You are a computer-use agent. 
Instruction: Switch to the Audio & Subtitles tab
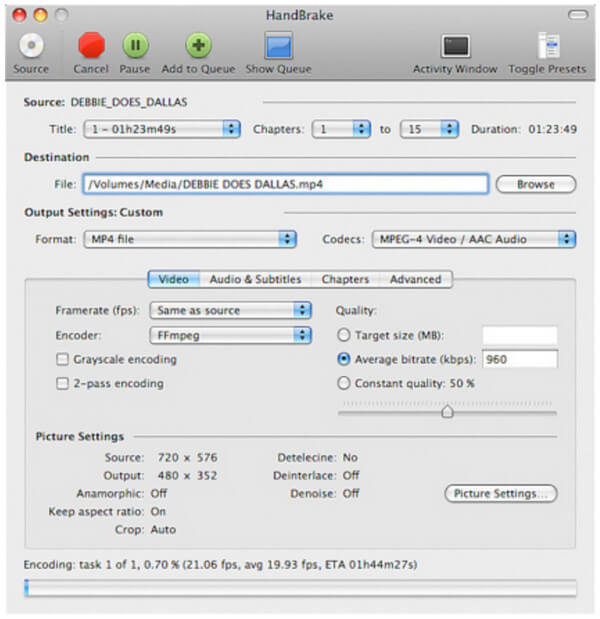click(255, 279)
